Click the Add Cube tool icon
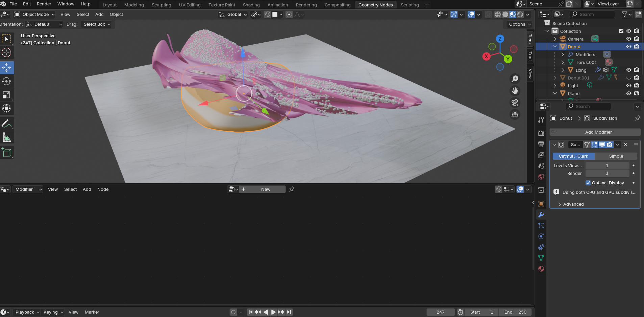Viewport: 644px width, 317px height. pos(6,153)
